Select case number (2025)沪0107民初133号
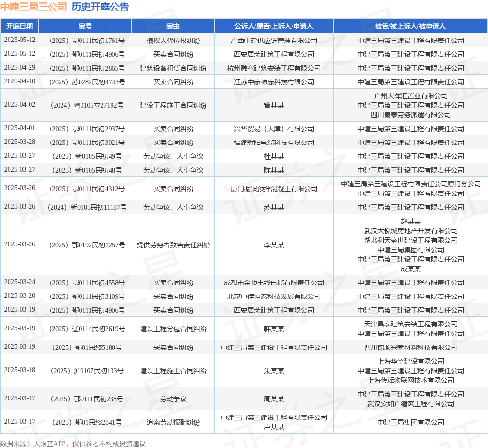Viewport: 488px width, 448px height. (x=85, y=371)
